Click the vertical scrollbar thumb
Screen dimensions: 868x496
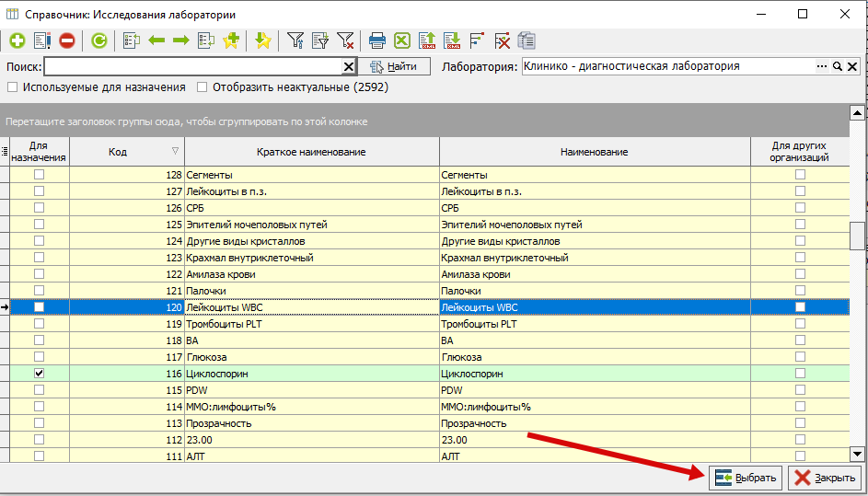pyautogui.click(x=858, y=236)
